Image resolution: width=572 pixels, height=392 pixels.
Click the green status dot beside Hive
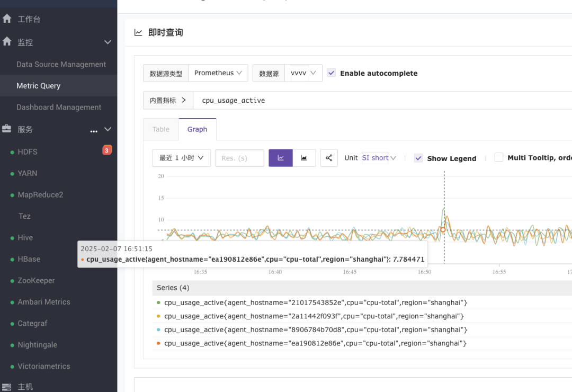tap(12, 238)
